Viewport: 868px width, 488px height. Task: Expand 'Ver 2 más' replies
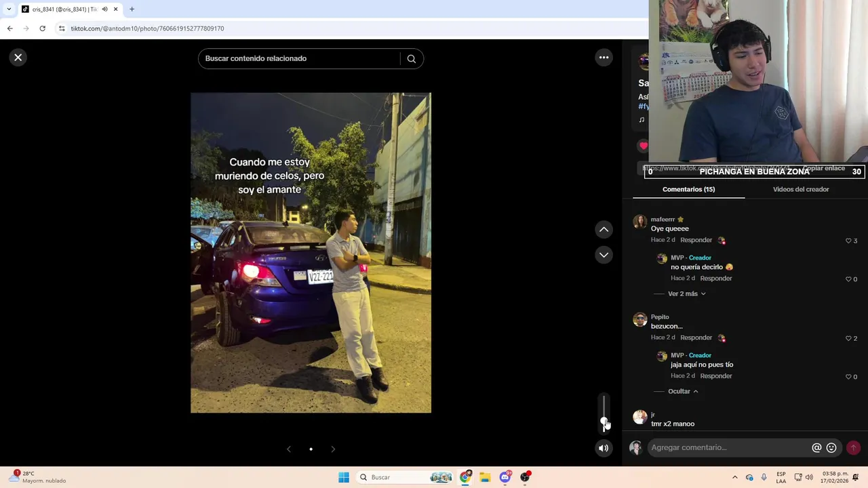click(x=686, y=293)
